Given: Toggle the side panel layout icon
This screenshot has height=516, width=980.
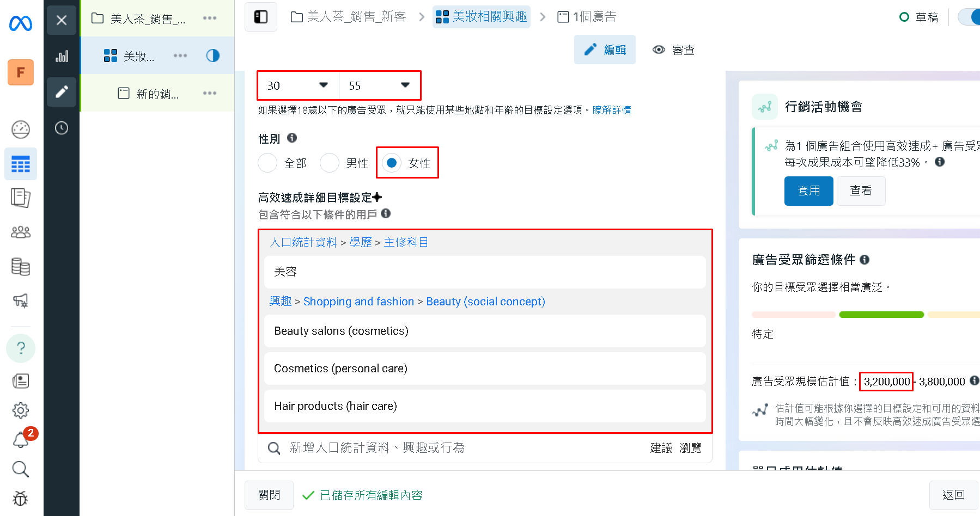Looking at the screenshot, I should pyautogui.click(x=261, y=17).
